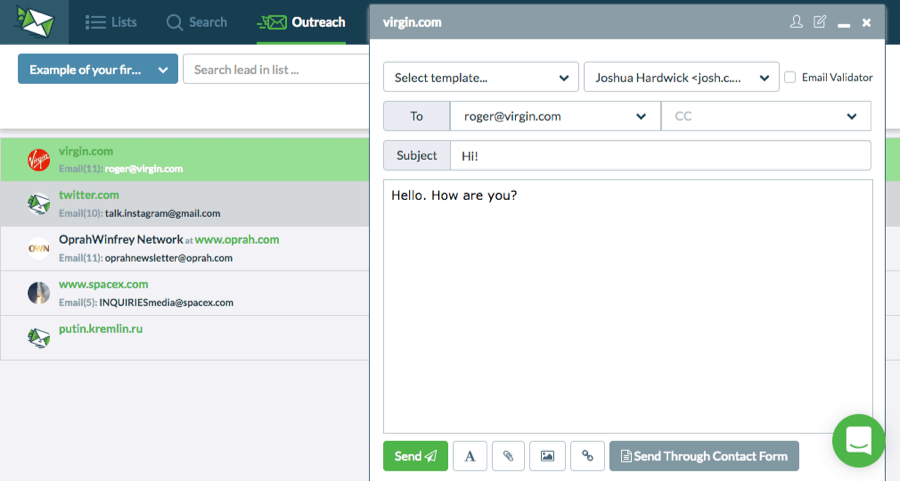Open the Lists tab
Screen dimensions: 900x481
[x=111, y=22]
